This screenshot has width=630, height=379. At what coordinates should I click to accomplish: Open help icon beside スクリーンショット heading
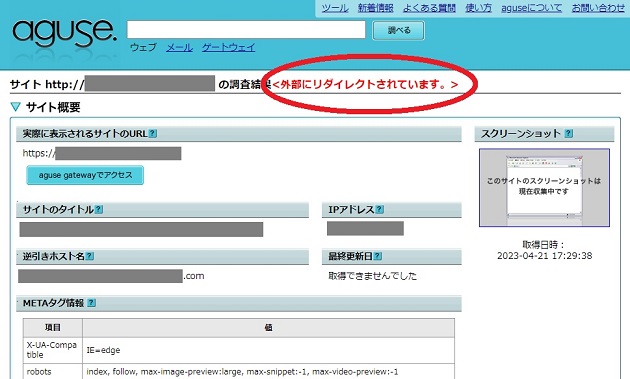[x=569, y=133]
